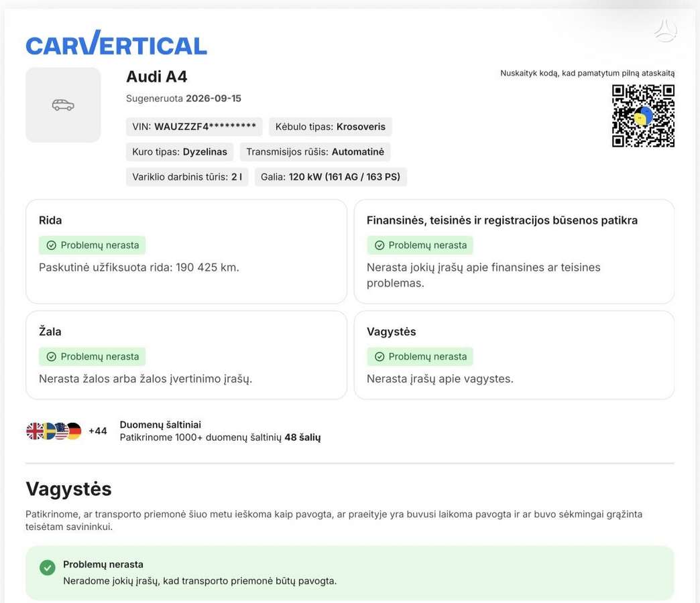Click Nerasta įrašų apie vagystes text
This screenshot has width=700, height=603.
[x=440, y=379]
